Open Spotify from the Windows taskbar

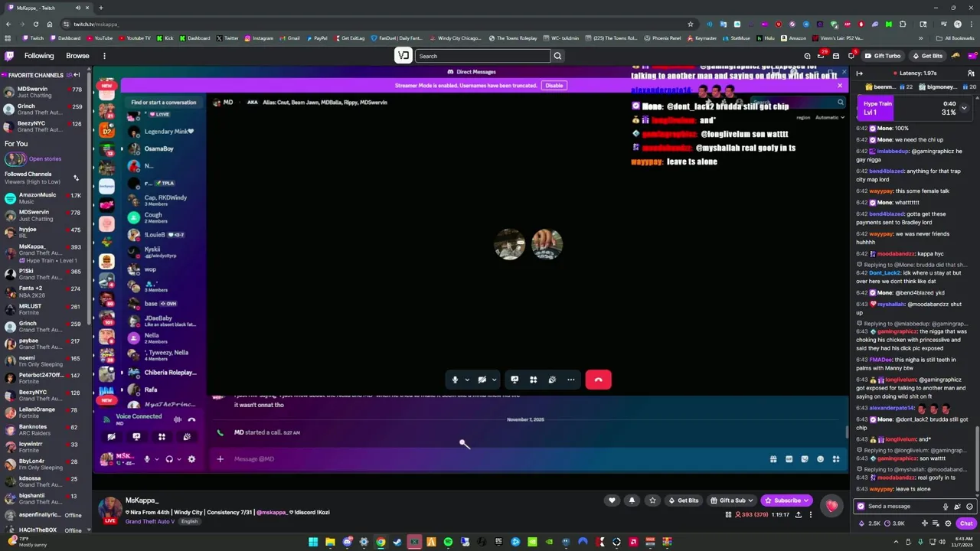pos(448,543)
